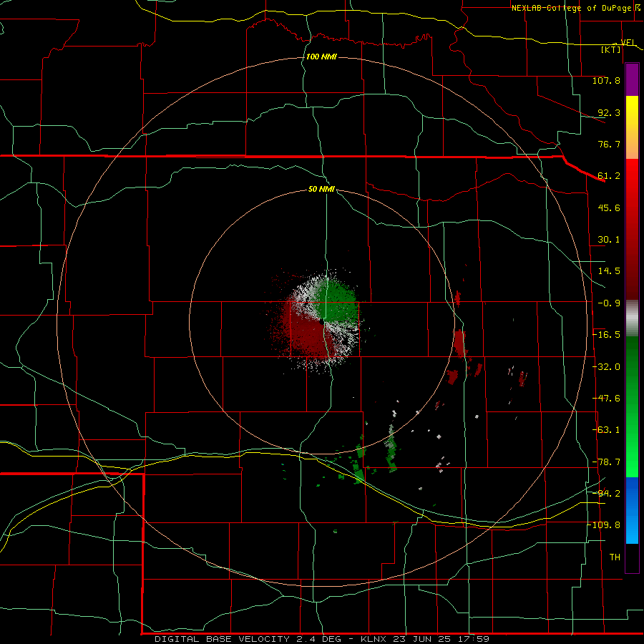The image size is (644, 644).
Task: Click the 76.7 scale value
Action: pyautogui.click(x=609, y=144)
